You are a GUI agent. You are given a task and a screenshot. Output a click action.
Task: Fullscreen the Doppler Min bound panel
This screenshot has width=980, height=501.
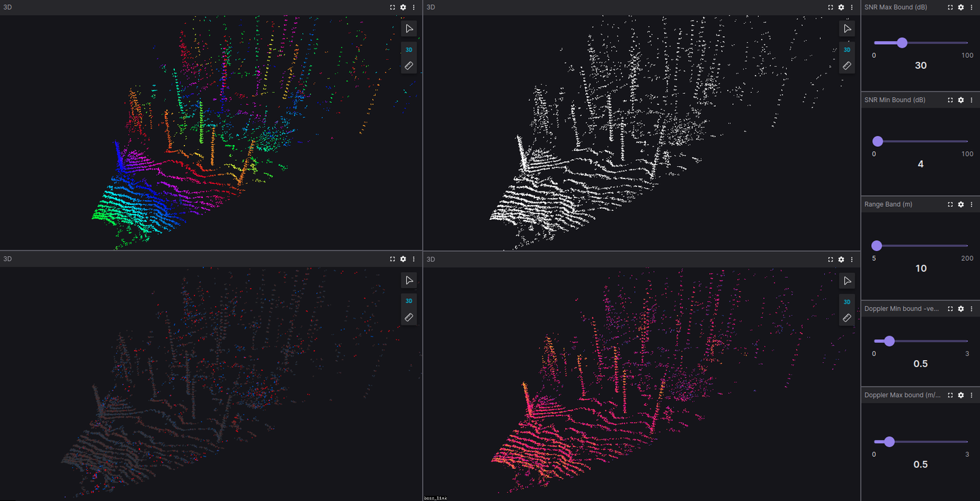coord(950,308)
